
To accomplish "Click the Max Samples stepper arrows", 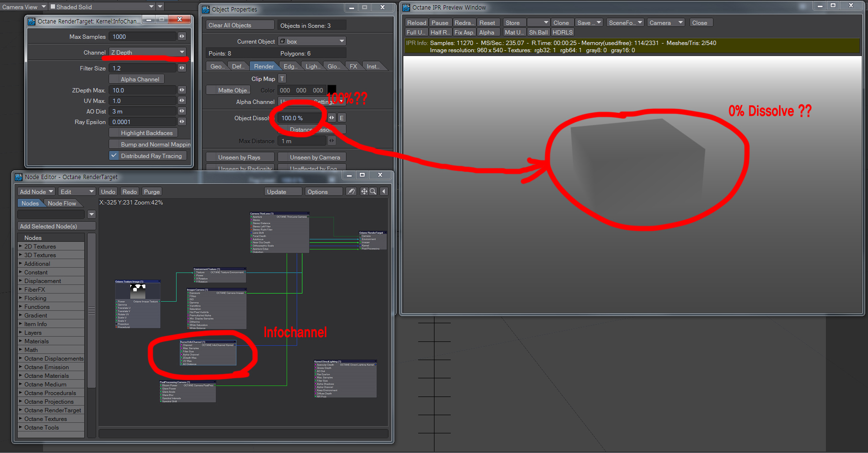I will pos(182,36).
